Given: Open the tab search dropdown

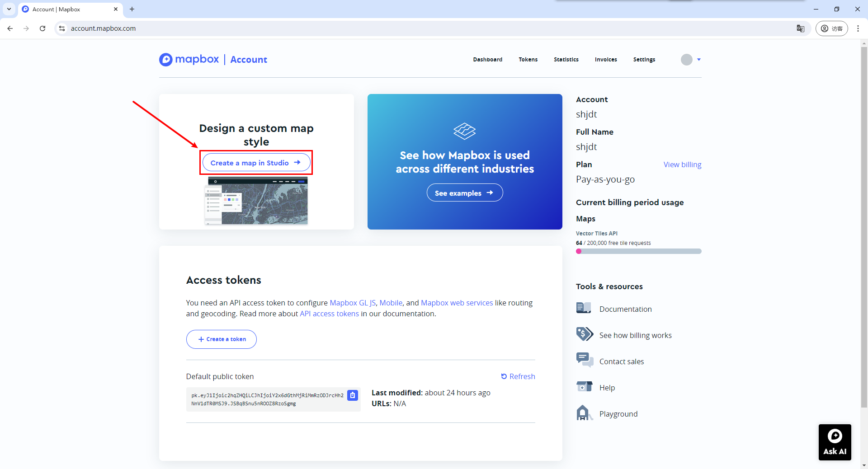Looking at the screenshot, I should pos(9,9).
